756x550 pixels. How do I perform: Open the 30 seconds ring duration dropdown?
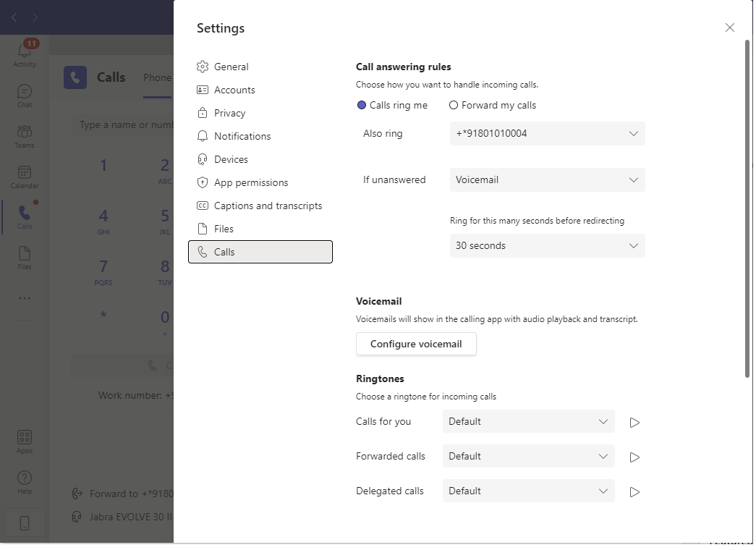547,245
